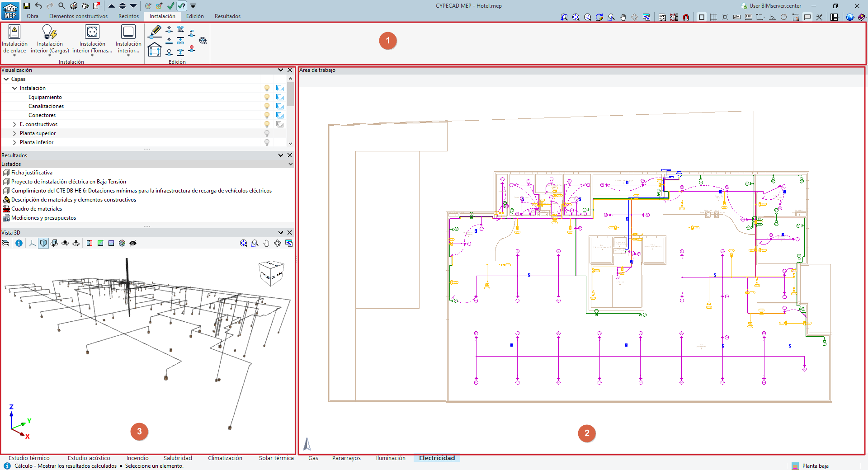Open the Resultados ribbon tab
This screenshot has height=470, width=868.
(x=227, y=16)
